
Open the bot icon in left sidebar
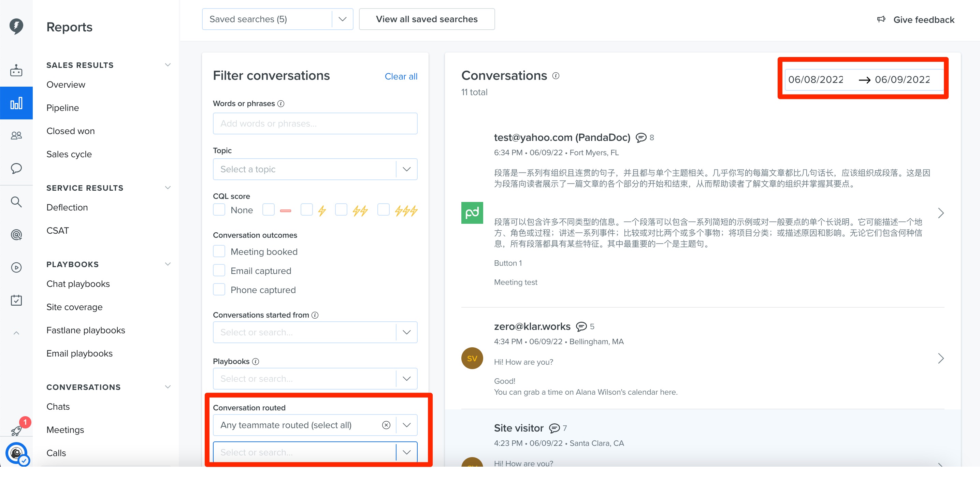pyautogui.click(x=16, y=70)
